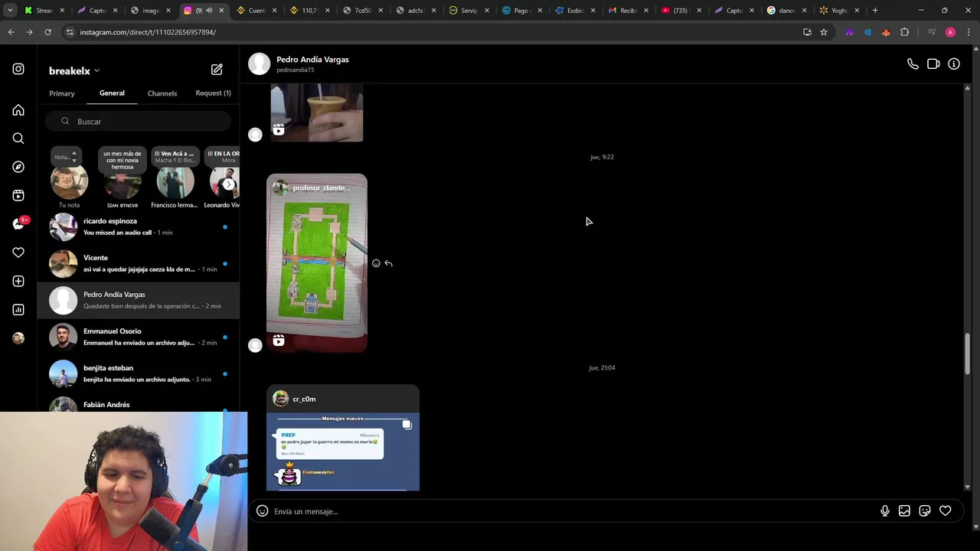The height and width of the screenshot is (551, 980).
Task: View Francisco lerma note avatar
Action: point(175,183)
